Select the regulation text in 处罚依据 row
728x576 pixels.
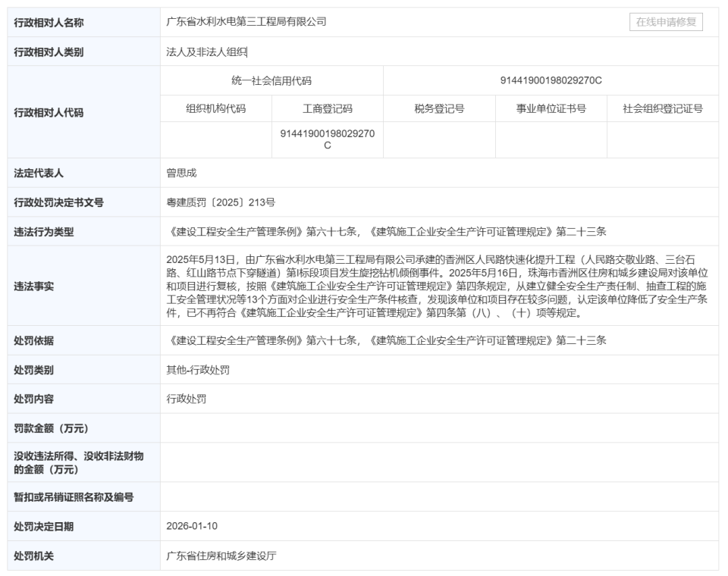click(x=386, y=341)
